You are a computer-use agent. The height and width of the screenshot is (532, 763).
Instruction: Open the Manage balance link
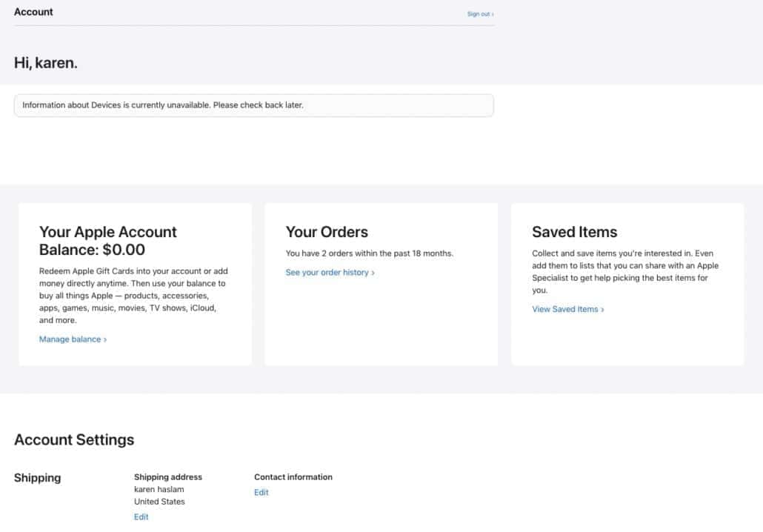[x=73, y=339]
